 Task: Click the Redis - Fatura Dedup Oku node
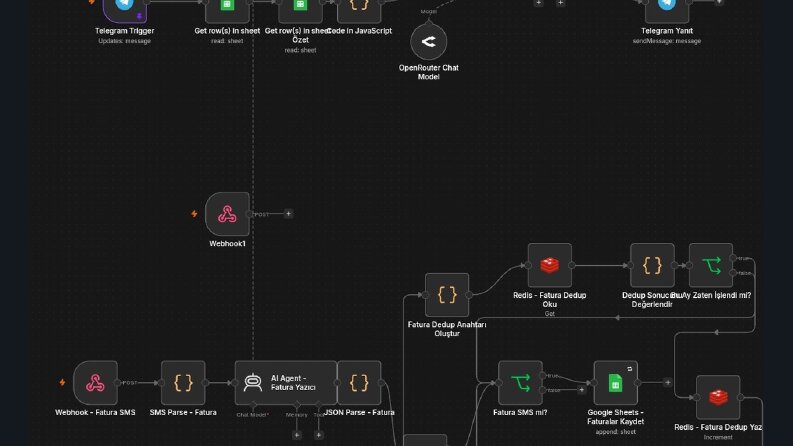[550, 265]
